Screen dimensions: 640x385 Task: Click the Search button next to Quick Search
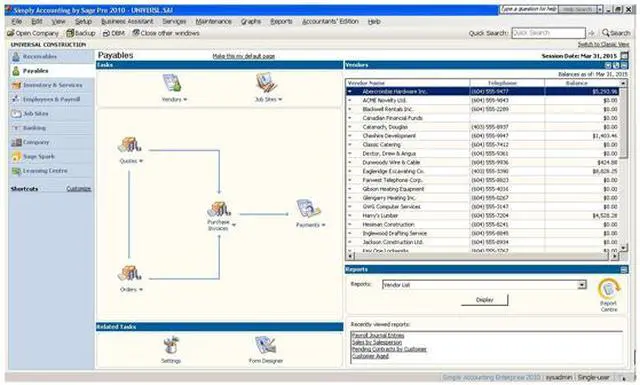tap(616, 33)
